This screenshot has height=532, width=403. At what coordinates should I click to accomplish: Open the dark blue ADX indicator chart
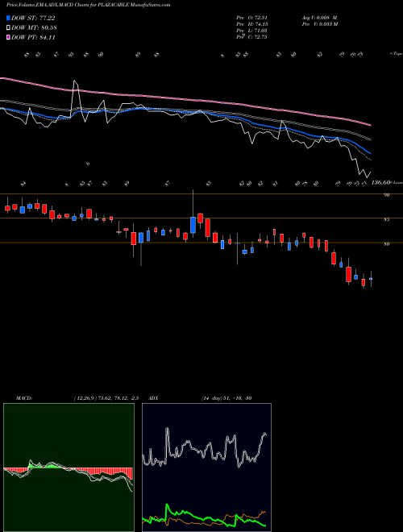(206, 468)
